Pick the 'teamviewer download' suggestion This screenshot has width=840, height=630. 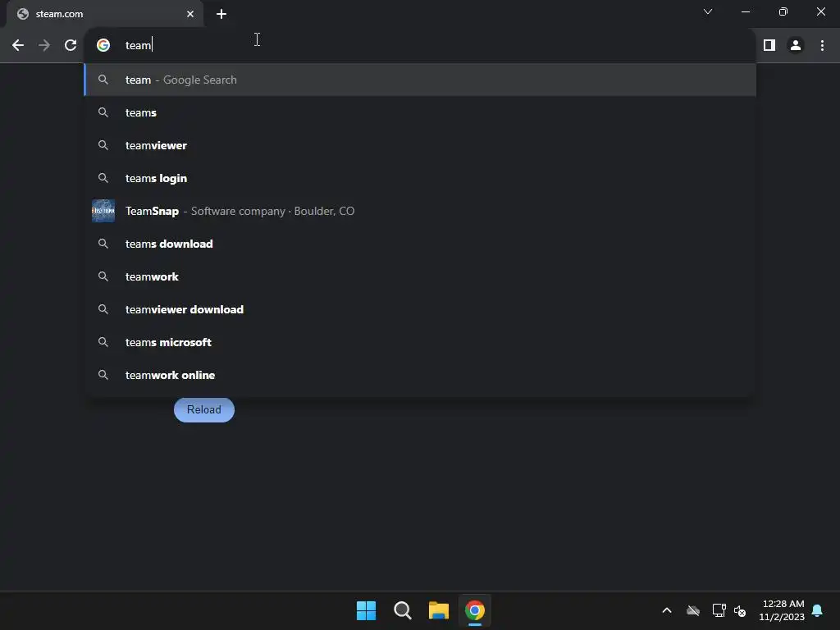420,309
